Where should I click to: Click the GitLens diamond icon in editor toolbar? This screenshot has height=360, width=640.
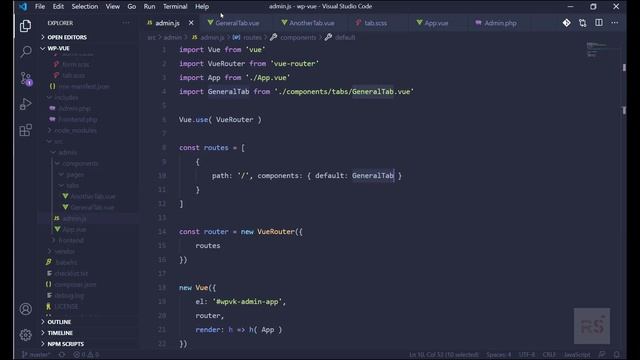click(x=567, y=23)
